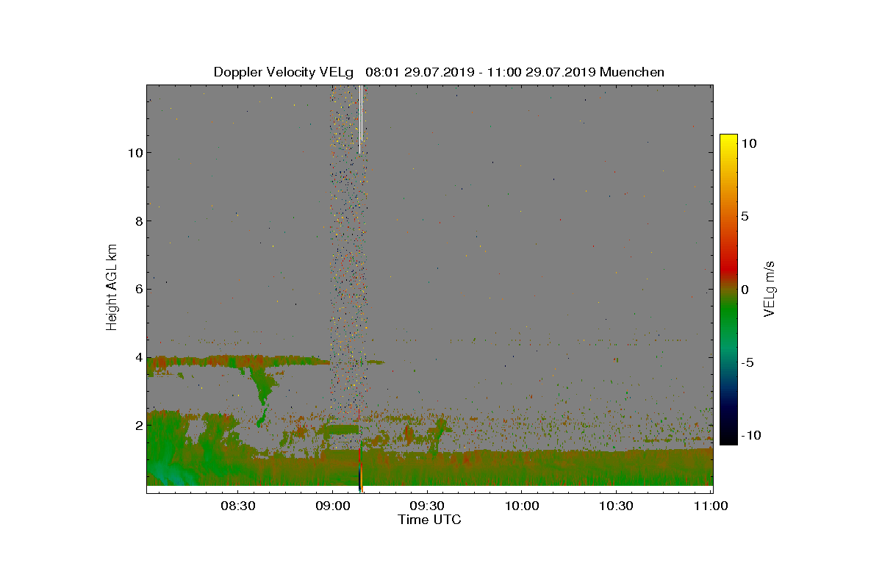
Task: Click the colorbar label '0'
Action: [745, 290]
